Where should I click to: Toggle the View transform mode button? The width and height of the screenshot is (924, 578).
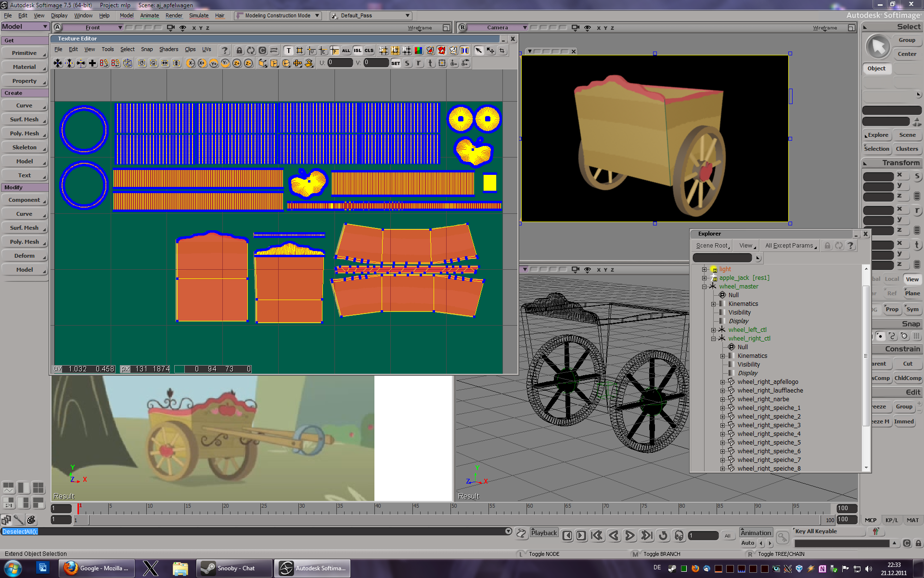(912, 279)
